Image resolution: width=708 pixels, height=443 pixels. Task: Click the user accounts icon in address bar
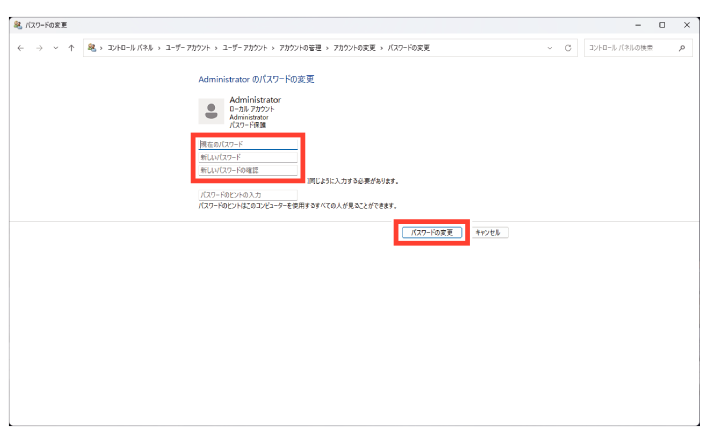92,47
